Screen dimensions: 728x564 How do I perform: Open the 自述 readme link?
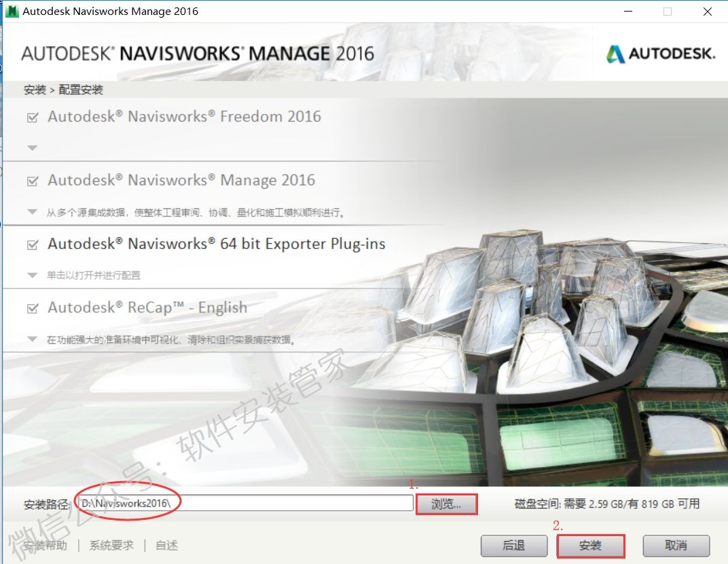click(166, 546)
